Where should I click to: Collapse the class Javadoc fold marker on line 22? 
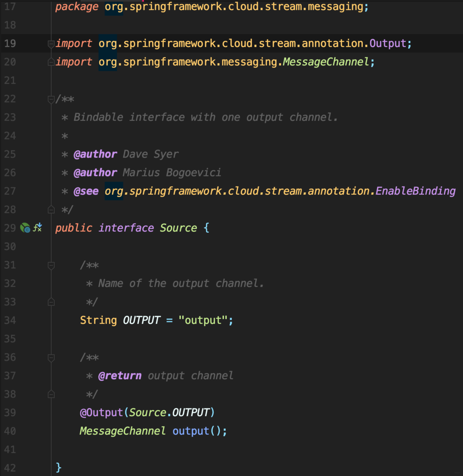tap(51, 99)
